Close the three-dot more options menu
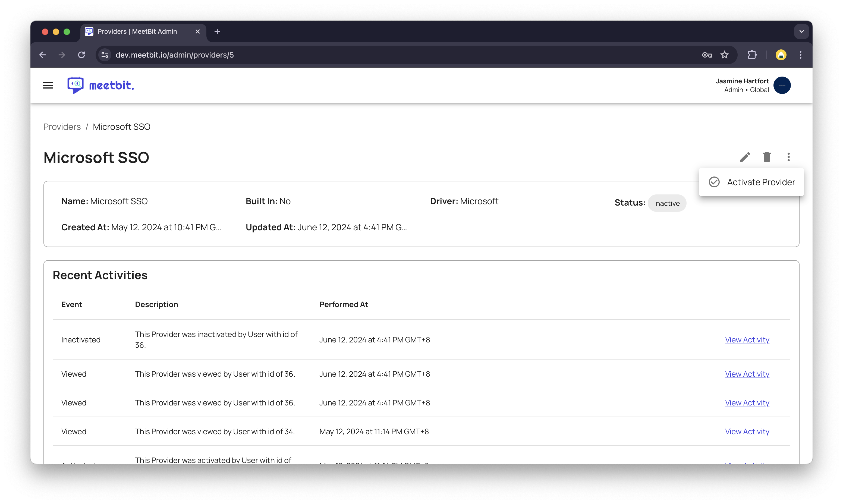The width and height of the screenshot is (843, 504). tap(788, 157)
